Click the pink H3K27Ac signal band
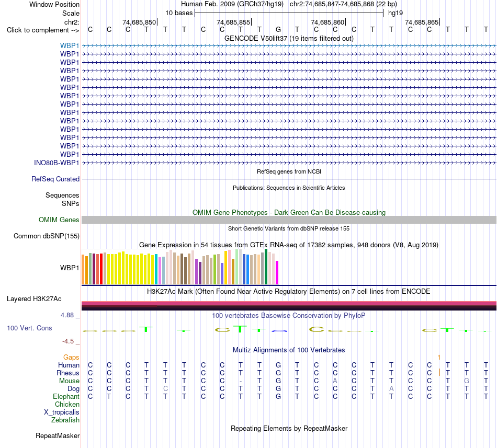The height and width of the screenshot is (448, 497). point(289,303)
